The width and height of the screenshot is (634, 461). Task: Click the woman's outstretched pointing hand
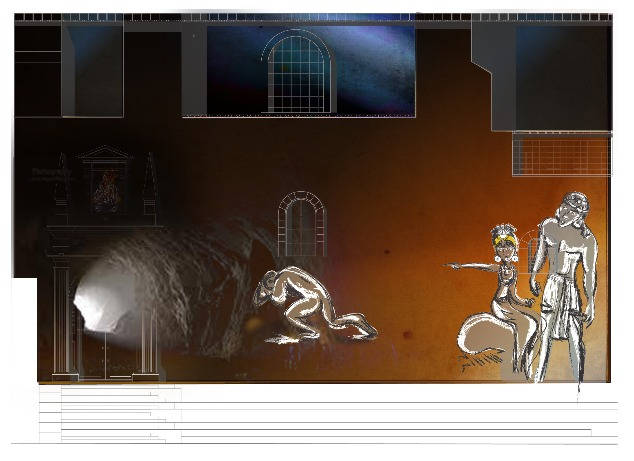pyautogui.click(x=453, y=267)
